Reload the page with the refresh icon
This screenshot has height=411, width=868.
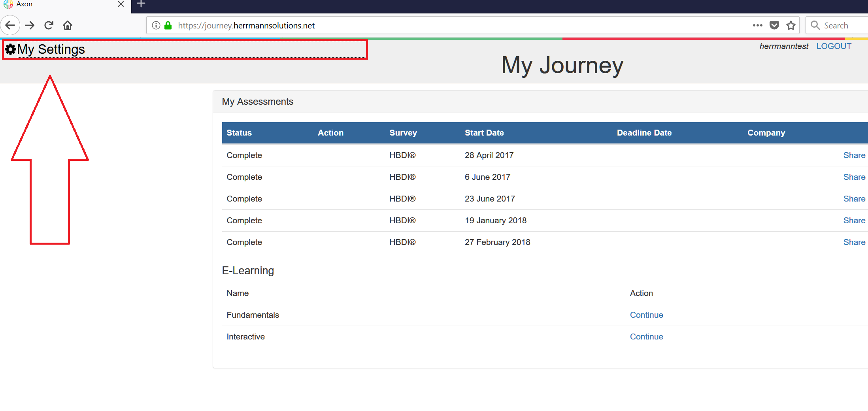49,26
